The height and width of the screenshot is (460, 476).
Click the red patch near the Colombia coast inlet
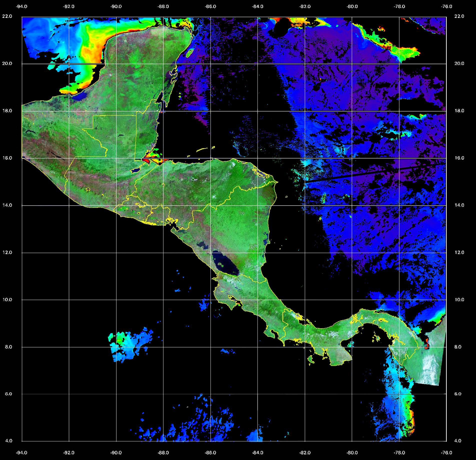[427, 344]
